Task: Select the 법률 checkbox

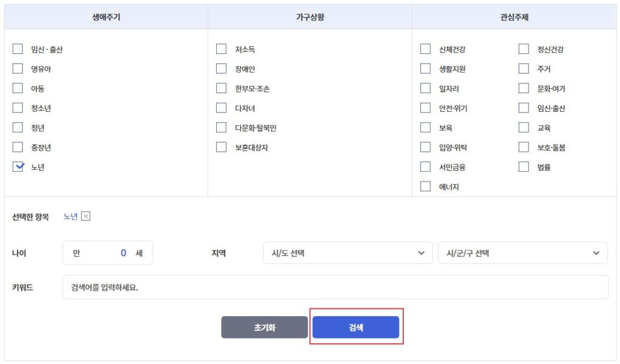Action: pyautogui.click(x=524, y=167)
